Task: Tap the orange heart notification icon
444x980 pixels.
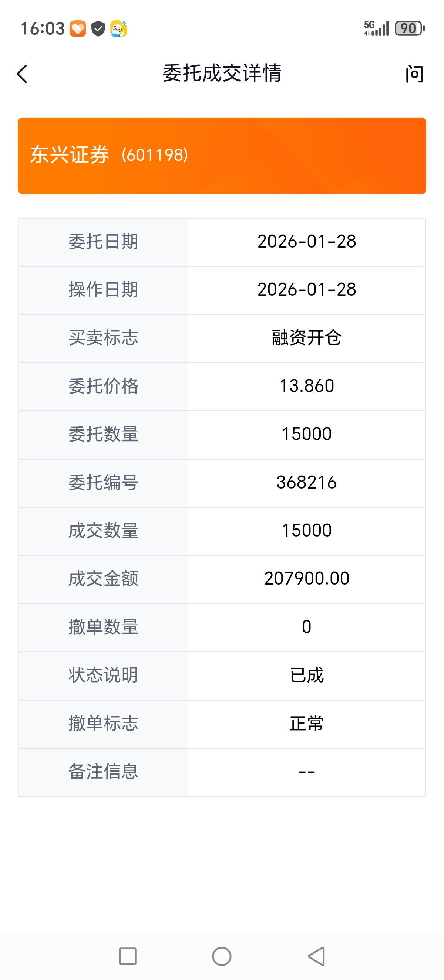Action: (78, 28)
